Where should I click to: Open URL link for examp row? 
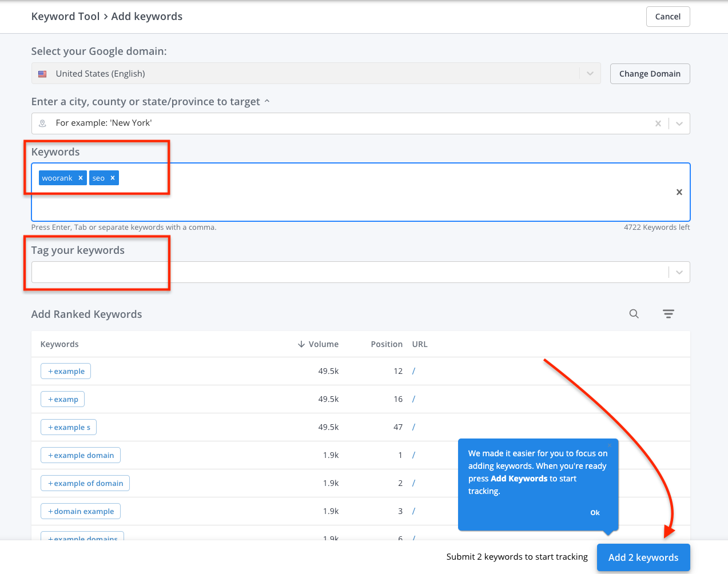point(413,399)
